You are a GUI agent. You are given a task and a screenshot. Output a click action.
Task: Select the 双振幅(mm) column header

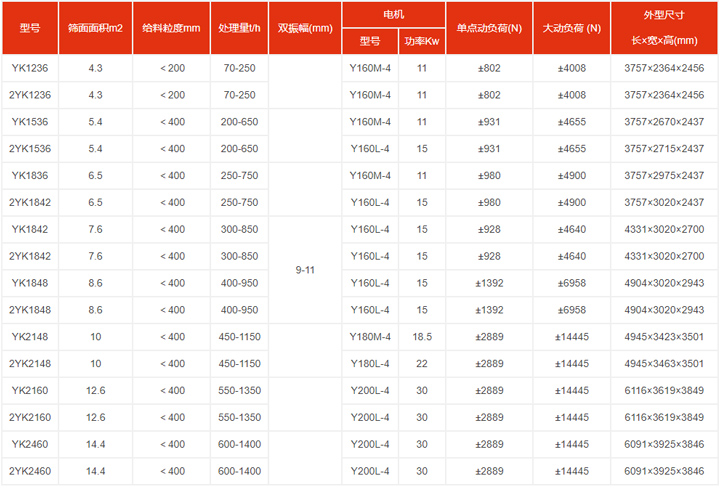click(x=305, y=28)
